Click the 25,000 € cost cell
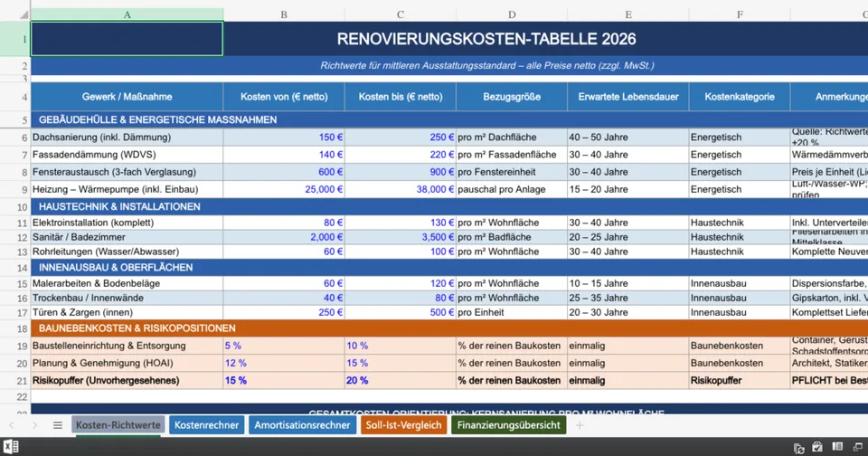 (x=284, y=189)
